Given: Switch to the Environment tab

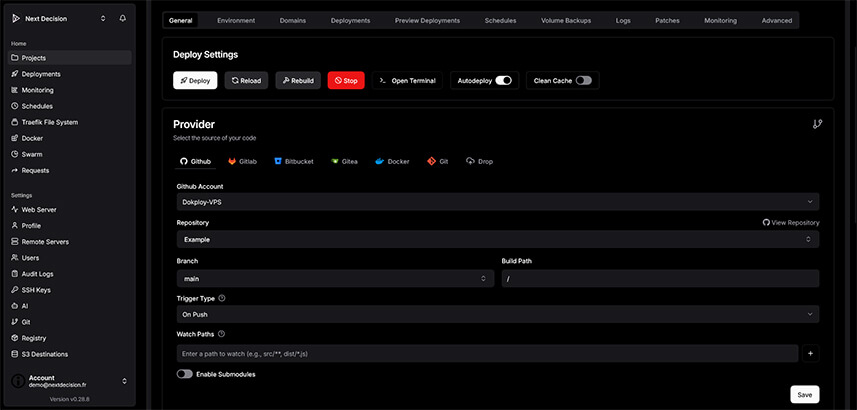Looking at the screenshot, I should [236, 20].
